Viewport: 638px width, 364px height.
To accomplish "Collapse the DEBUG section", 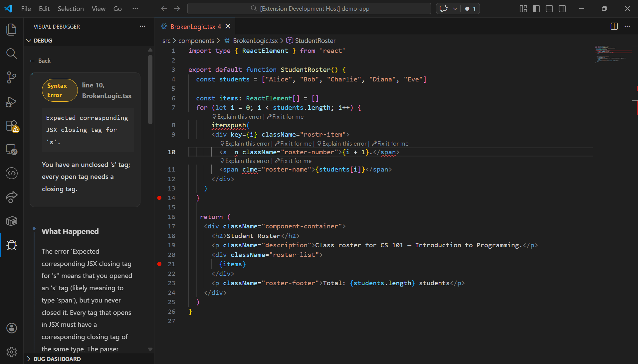I will 29,41.
